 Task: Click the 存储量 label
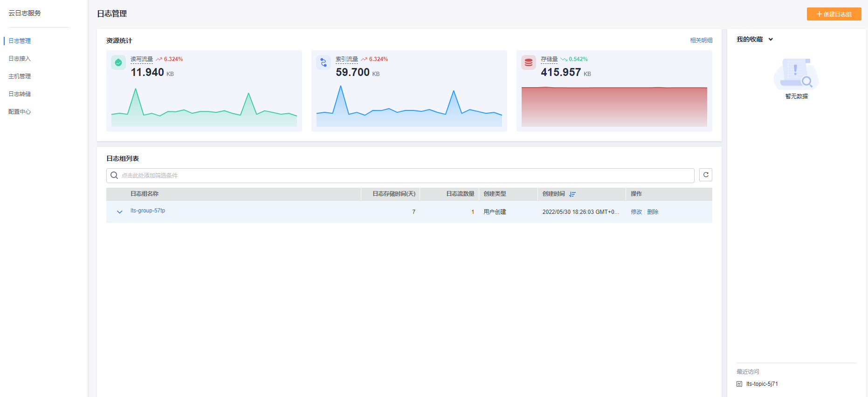pos(549,59)
